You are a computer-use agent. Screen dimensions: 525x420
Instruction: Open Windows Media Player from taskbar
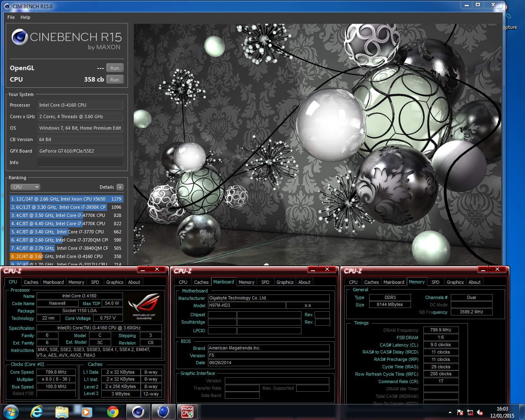tap(87, 412)
